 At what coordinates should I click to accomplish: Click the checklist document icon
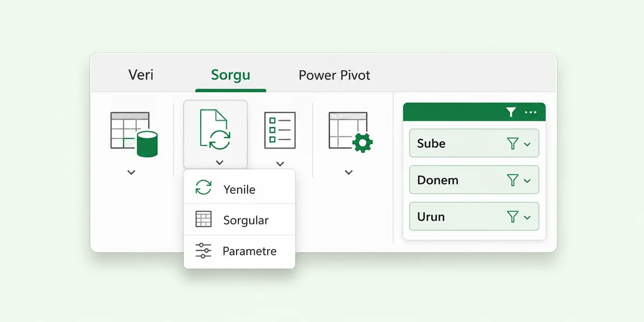(280, 130)
